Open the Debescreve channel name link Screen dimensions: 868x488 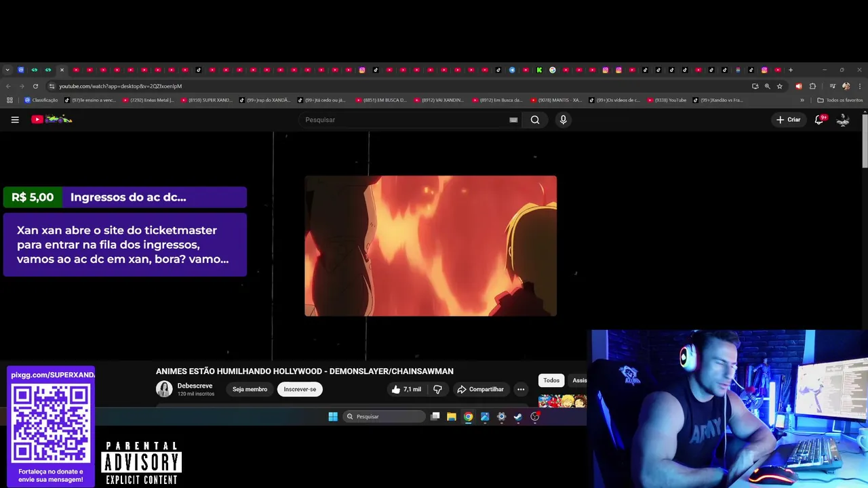pyautogui.click(x=195, y=386)
